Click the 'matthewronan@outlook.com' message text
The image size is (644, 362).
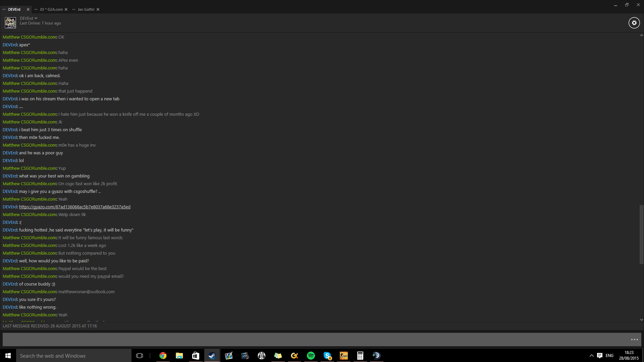(x=87, y=292)
